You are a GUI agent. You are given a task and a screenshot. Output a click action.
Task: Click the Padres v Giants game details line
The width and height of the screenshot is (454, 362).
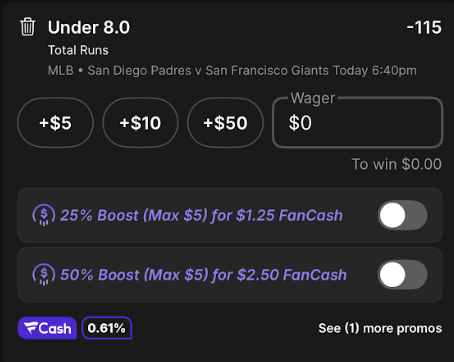coord(232,71)
